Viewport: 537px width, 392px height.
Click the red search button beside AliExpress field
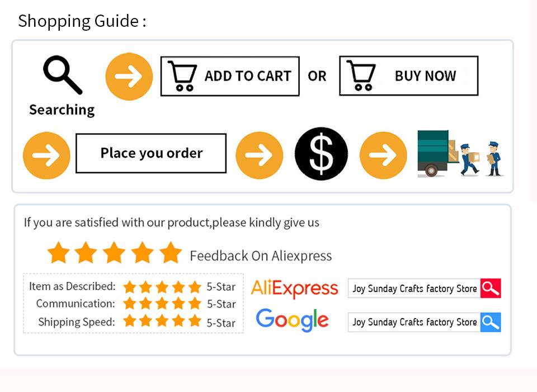(x=491, y=289)
